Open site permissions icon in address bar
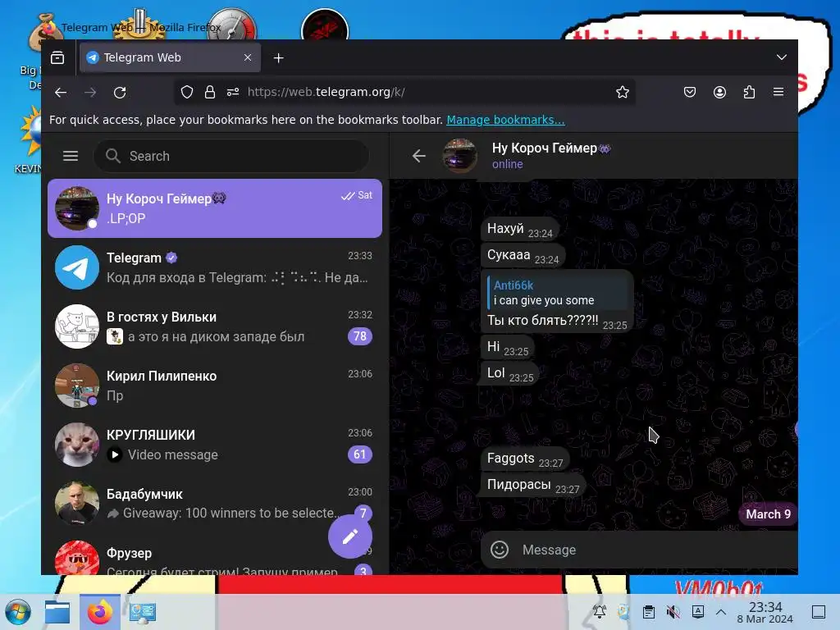Screen dimensions: 840x630 [x=233, y=92]
